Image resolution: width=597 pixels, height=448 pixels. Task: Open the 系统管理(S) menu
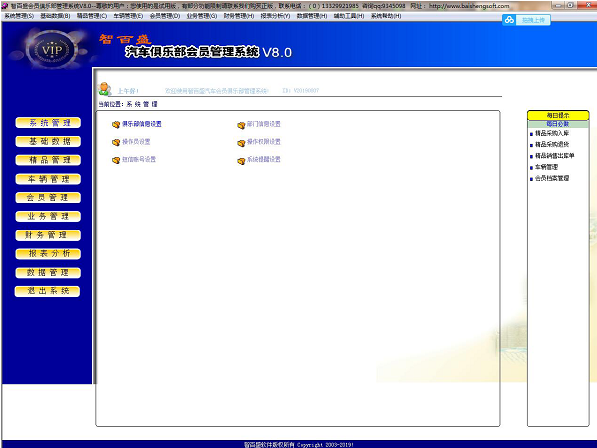click(19, 16)
